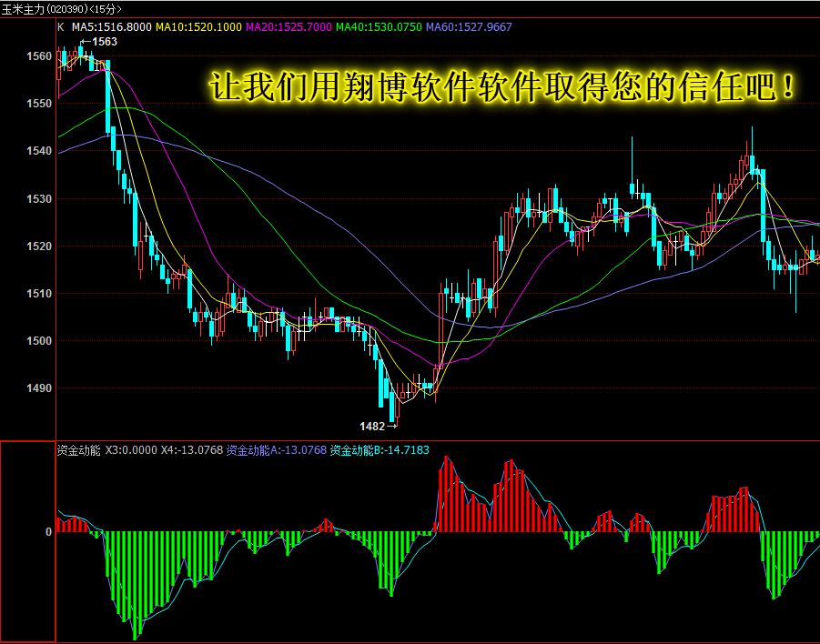
Task: Select the MA40:1530.0750 indicator label
Action: 379,27
